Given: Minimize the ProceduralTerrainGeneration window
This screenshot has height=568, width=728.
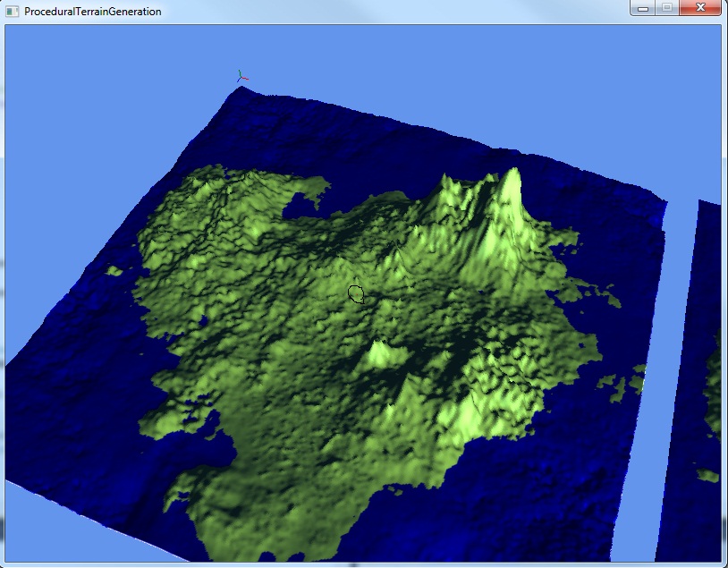Looking at the screenshot, I should (642, 8).
